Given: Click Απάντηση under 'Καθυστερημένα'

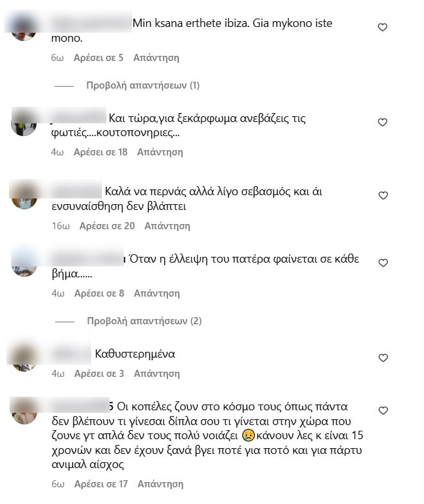Looking at the screenshot, I should coord(157,374).
